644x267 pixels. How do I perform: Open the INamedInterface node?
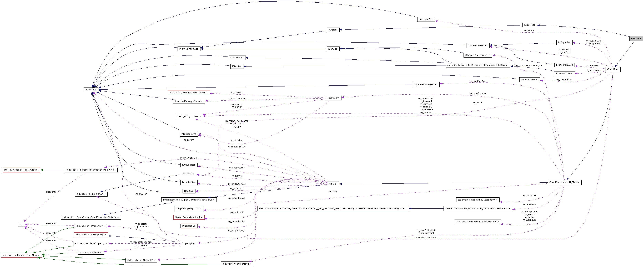(189, 49)
